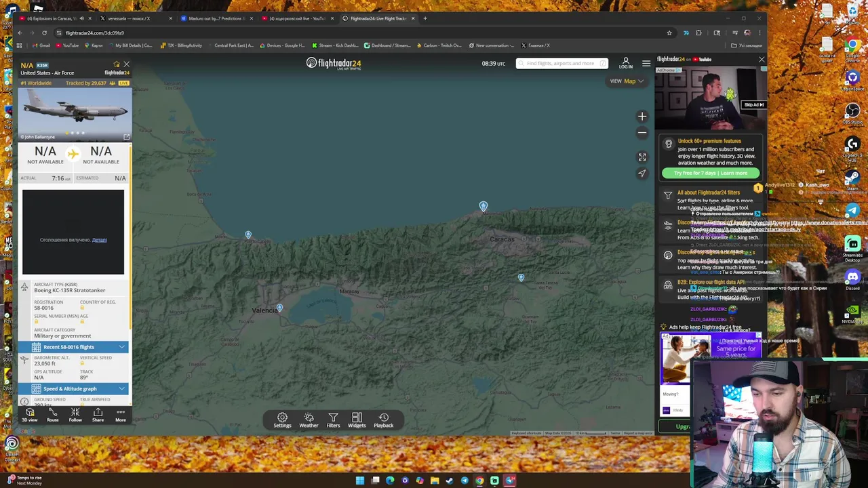This screenshot has width=868, height=488.
Task: Open the More options in the flight panel
Action: [x=121, y=415]
